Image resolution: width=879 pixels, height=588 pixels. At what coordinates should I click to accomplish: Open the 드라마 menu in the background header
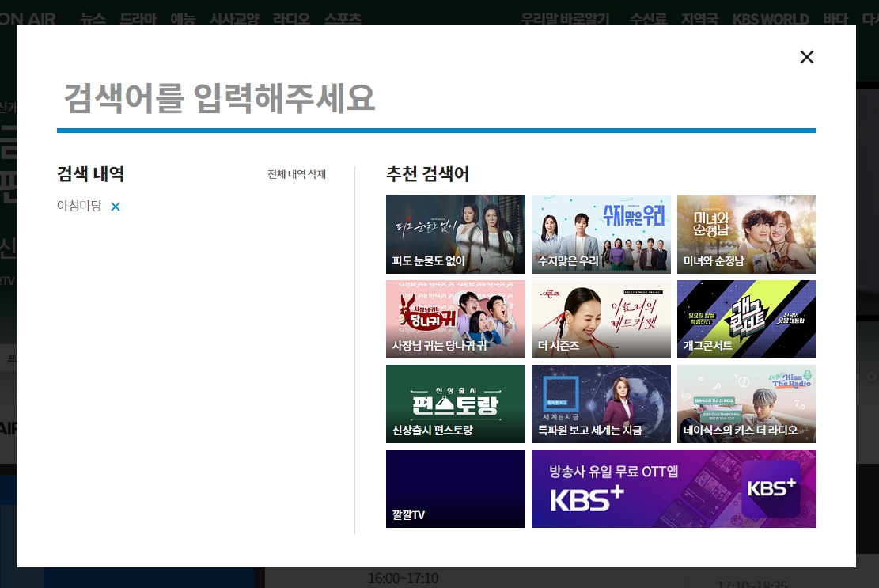[x=138, y=19]
